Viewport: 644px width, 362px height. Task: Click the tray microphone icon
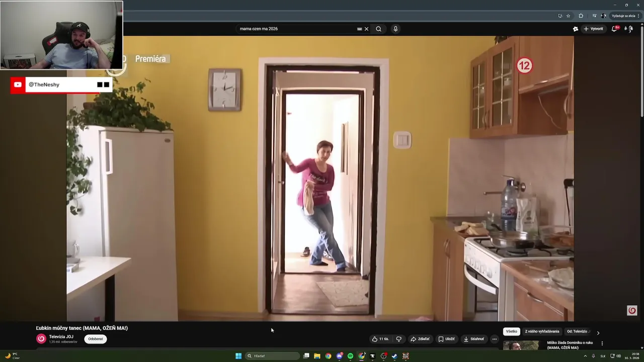[x=594, y=356]
